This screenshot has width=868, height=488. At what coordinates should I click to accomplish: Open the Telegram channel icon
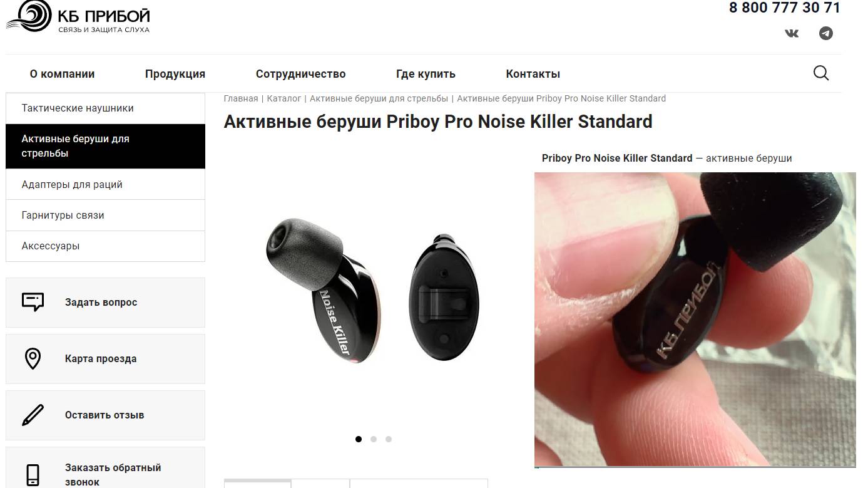[826, 33]
